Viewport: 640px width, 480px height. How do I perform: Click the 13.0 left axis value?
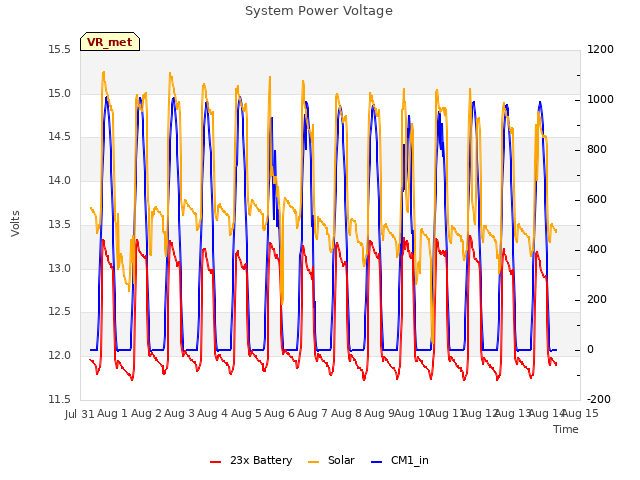tap(60, 268)
